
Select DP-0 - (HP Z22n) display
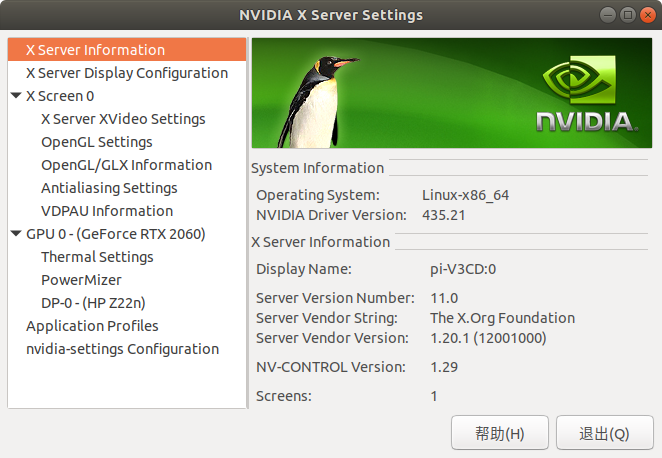[93, 303]
